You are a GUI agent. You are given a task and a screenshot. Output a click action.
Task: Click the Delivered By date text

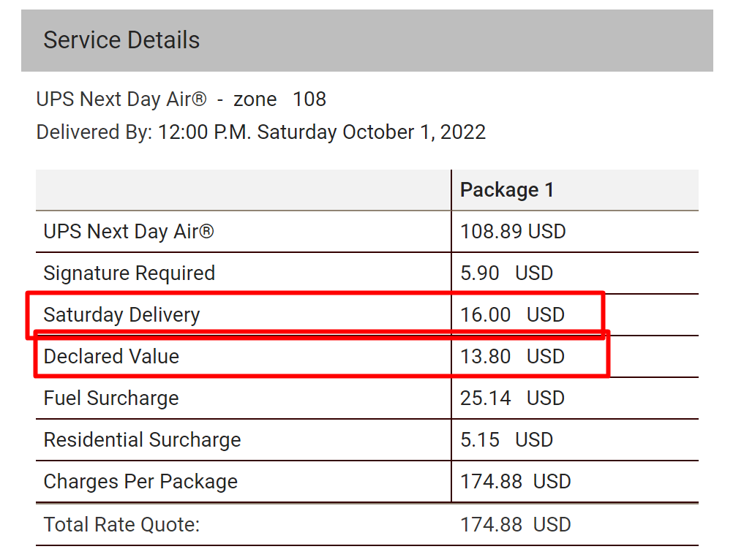261,132
